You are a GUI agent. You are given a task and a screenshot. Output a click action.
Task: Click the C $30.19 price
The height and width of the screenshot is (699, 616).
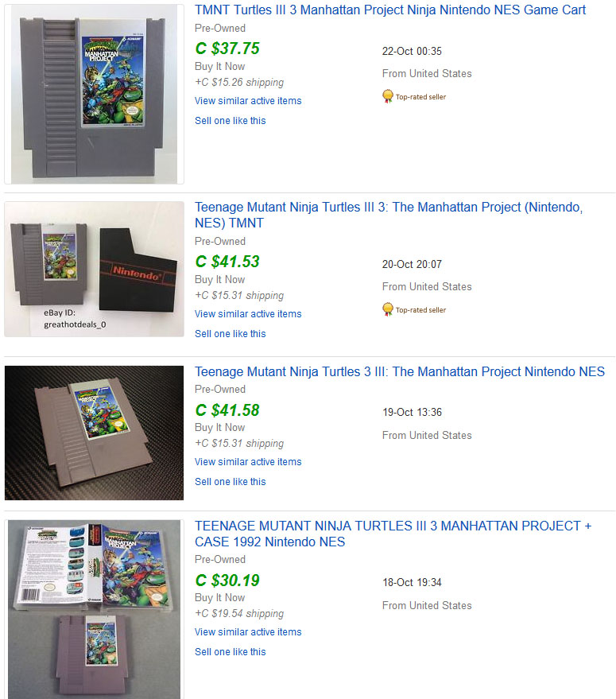(227, 580)
